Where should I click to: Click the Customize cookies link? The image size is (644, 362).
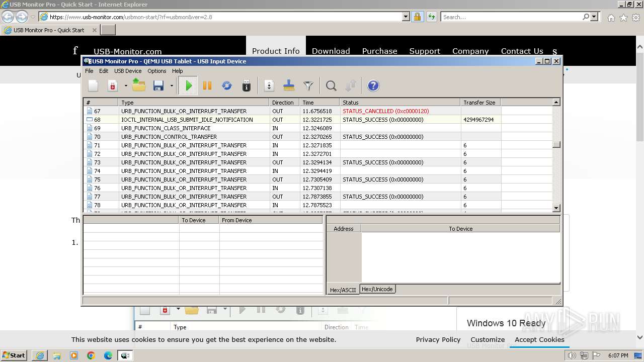click(488, 340)
